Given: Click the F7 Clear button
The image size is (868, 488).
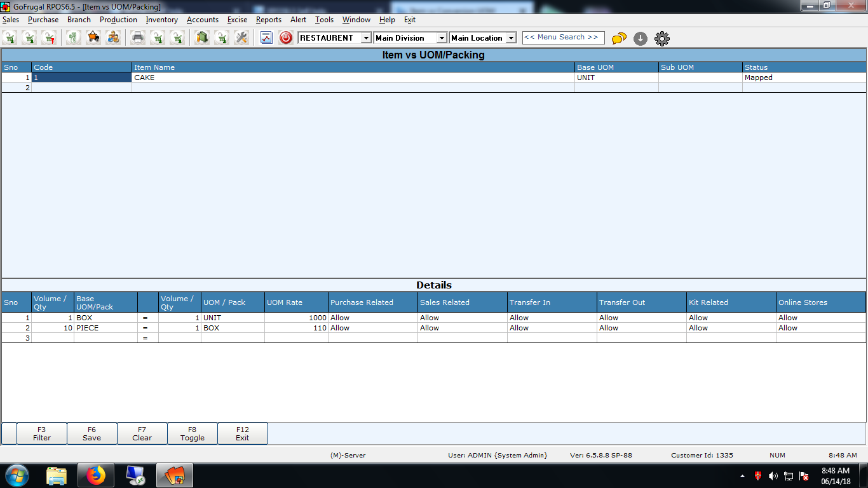Looking at the screenshot, I should (x=142, y=433).
